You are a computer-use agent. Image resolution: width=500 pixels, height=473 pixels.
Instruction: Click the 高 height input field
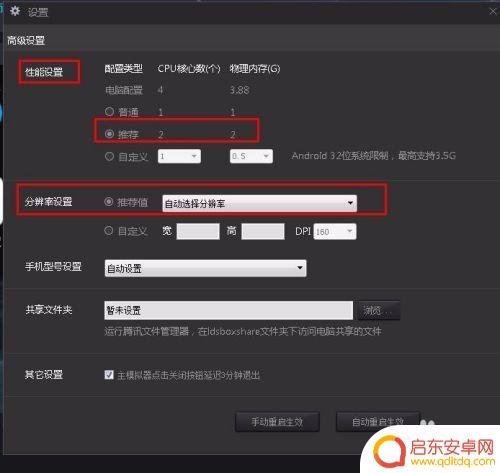263,231
